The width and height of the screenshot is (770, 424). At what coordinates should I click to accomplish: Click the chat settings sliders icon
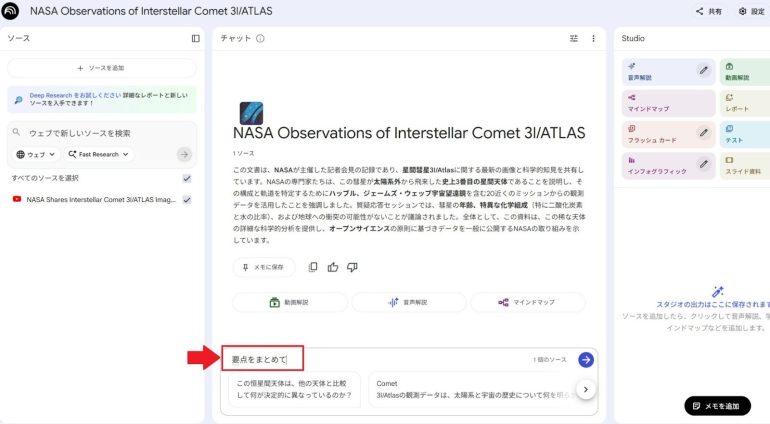pyautogui.click(x=574, y=38)
